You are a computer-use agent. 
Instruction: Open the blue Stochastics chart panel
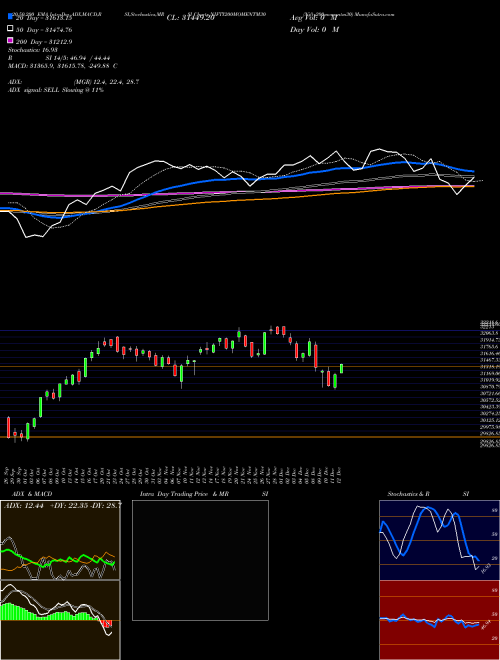(439, 540)
